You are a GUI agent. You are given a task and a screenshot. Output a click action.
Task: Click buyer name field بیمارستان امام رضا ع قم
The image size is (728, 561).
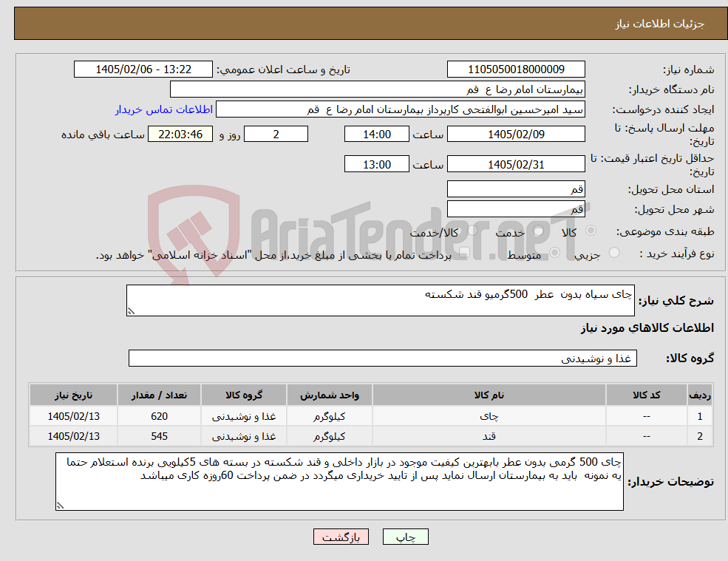click(378, 89)
